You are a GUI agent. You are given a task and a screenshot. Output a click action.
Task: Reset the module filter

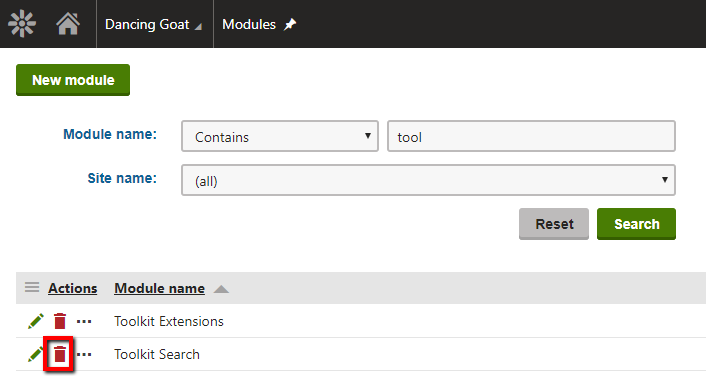(554, 224)
